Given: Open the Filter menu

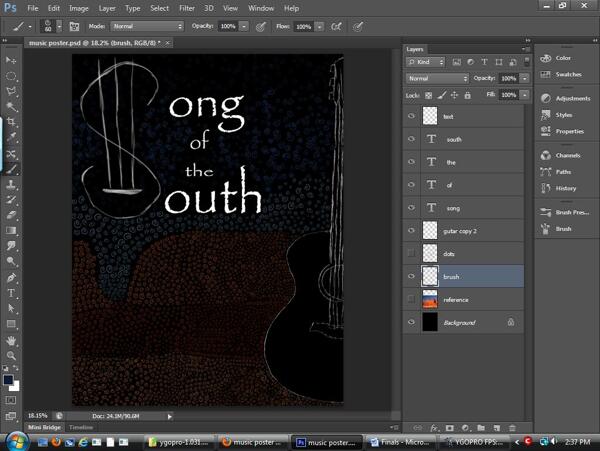Looking at the screenshot, I should pos(186,7).
